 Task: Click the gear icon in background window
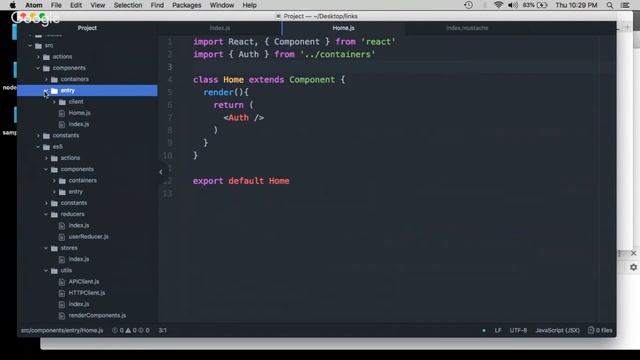tap(633, 267)
